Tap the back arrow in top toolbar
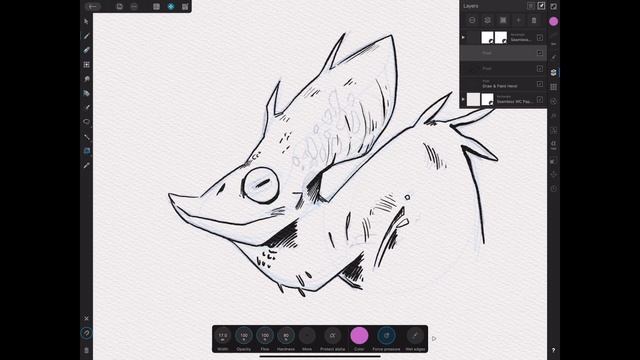Image resolution: width=640 pixels, height=360 pixels. tap(93, 7)
